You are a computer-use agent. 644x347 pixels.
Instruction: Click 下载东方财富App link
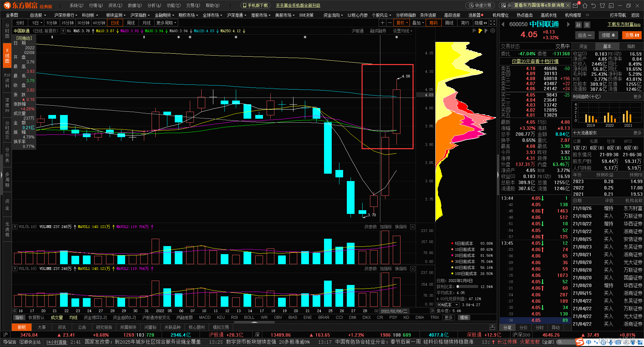point(624,24)
